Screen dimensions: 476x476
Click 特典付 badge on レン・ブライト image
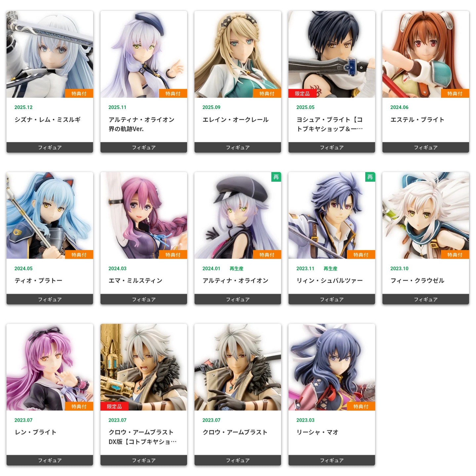click(x=79, y=406)
